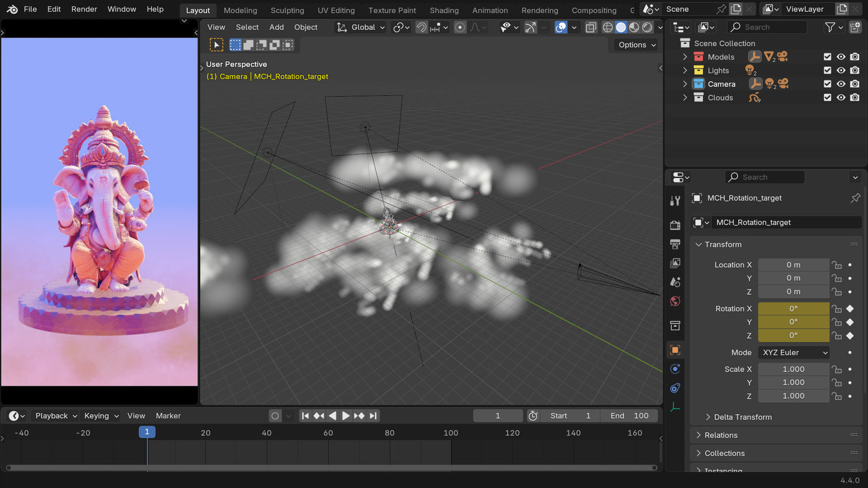Open outliner filter funnel
Screen dimensions: 868x488
[830, 27]
